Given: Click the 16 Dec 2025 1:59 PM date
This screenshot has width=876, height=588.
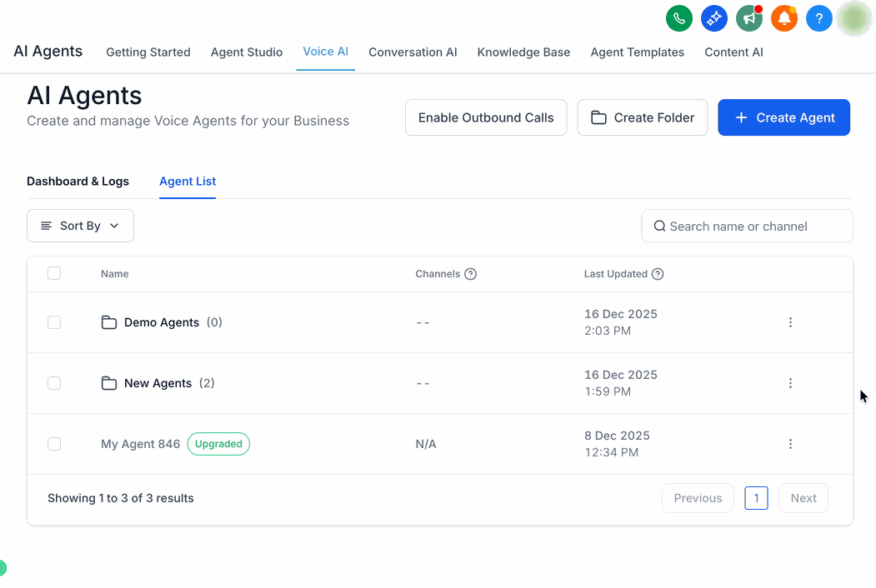Looking at the screenshot, I should [x=621, y=383].
